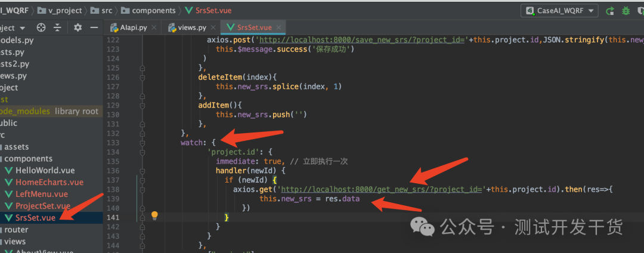Fold the handler block at line 136
The width and height of the screenshot is (644, 253).
(x=143, y=171)
